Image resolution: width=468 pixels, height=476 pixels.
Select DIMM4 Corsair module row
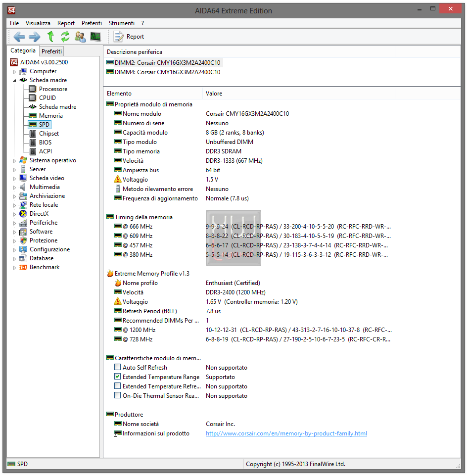[x=164, y=72]
